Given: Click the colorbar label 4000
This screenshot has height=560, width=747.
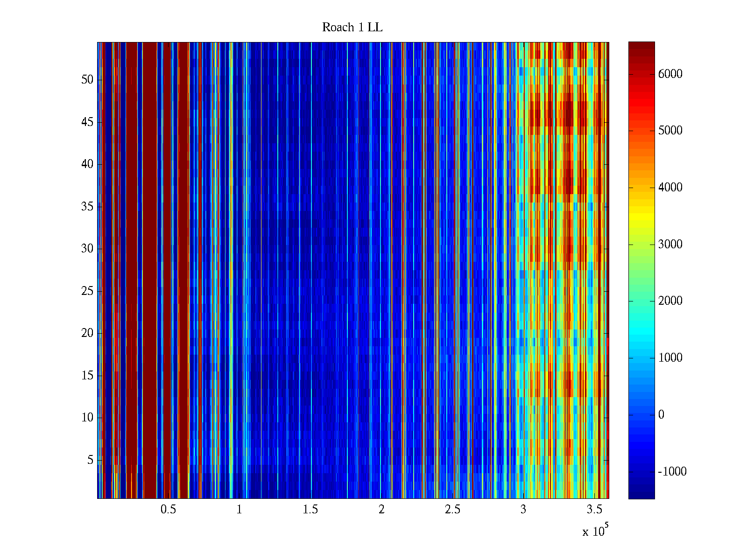Looking at the screenshot, I should [x=670, y=188].
